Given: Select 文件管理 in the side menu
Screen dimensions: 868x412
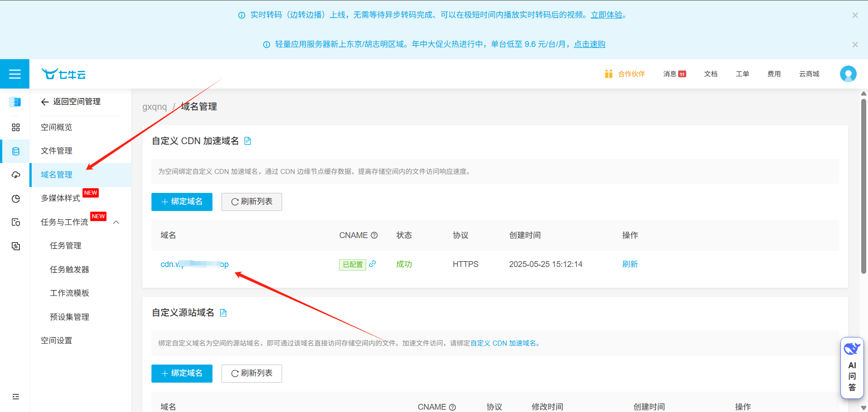Looking at the screenshot, I should pos(57,151).
